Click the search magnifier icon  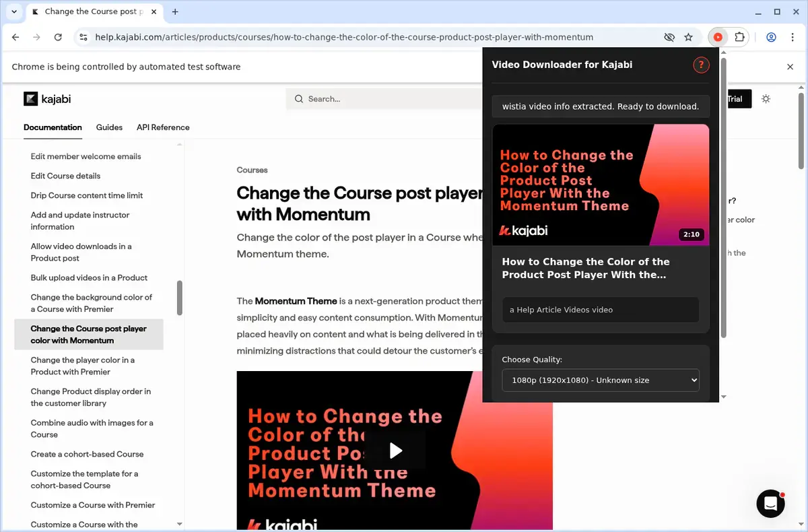(x=299, y=99)
